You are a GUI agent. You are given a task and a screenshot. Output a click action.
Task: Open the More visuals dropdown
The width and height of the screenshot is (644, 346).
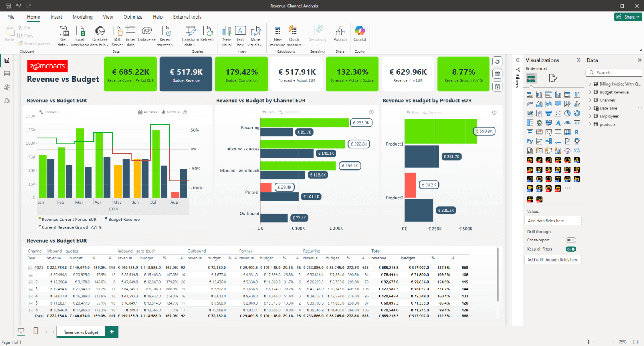255,36
